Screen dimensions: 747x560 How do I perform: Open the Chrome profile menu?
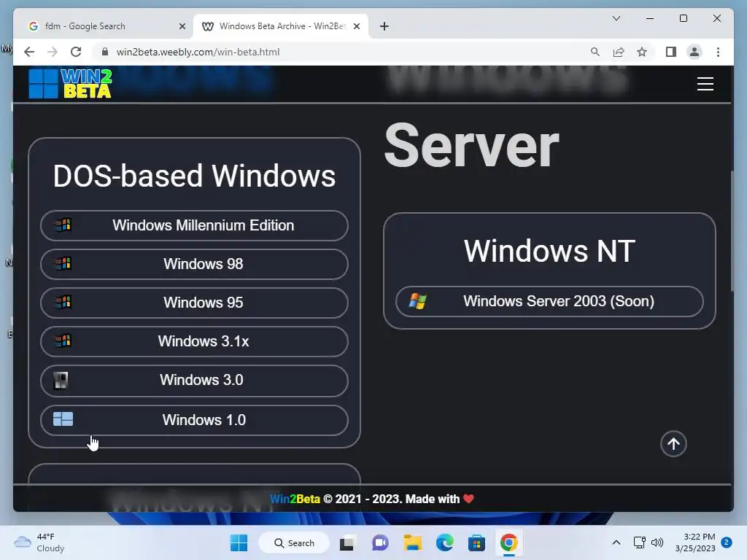click(x=694, y=52)
